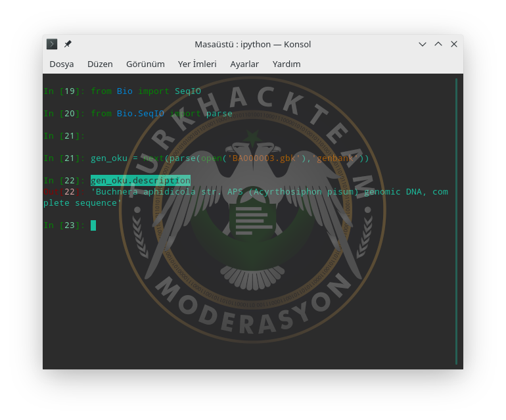Click the highlighted gen_oku.description text
The image size is (506, 420).
[141, 181]
